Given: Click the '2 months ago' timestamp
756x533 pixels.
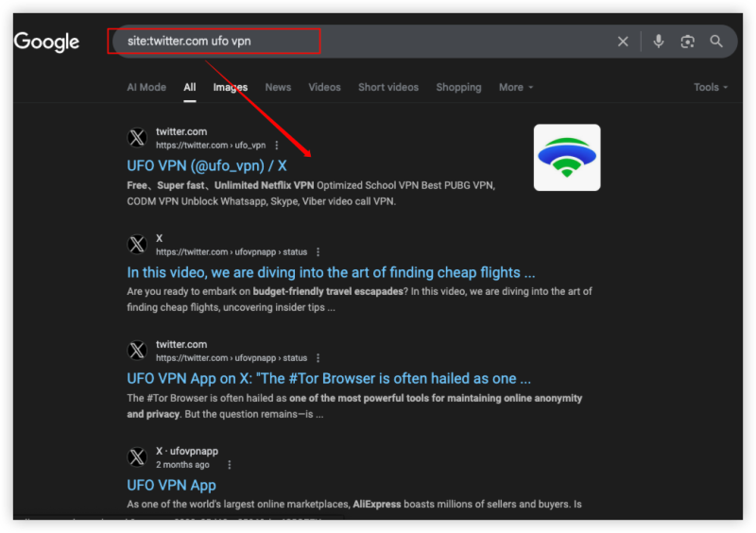Looking at the screenshot, I should (x=182, y=465).
